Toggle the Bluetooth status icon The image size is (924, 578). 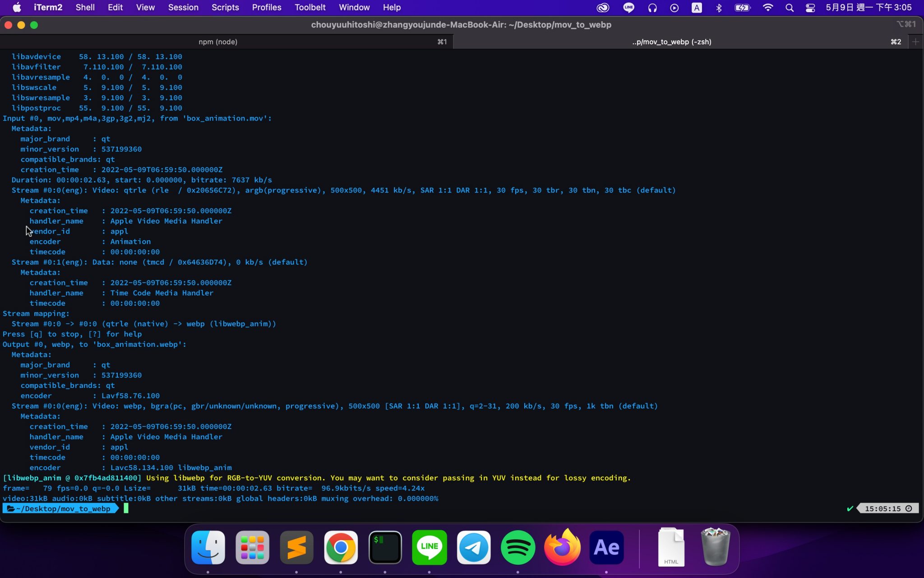[x=719, y=8]
